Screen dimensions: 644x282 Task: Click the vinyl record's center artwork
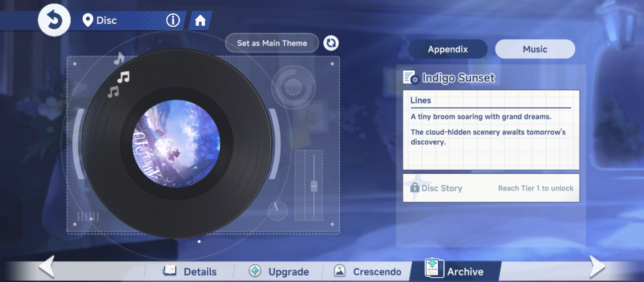click(x=176, y=144)
